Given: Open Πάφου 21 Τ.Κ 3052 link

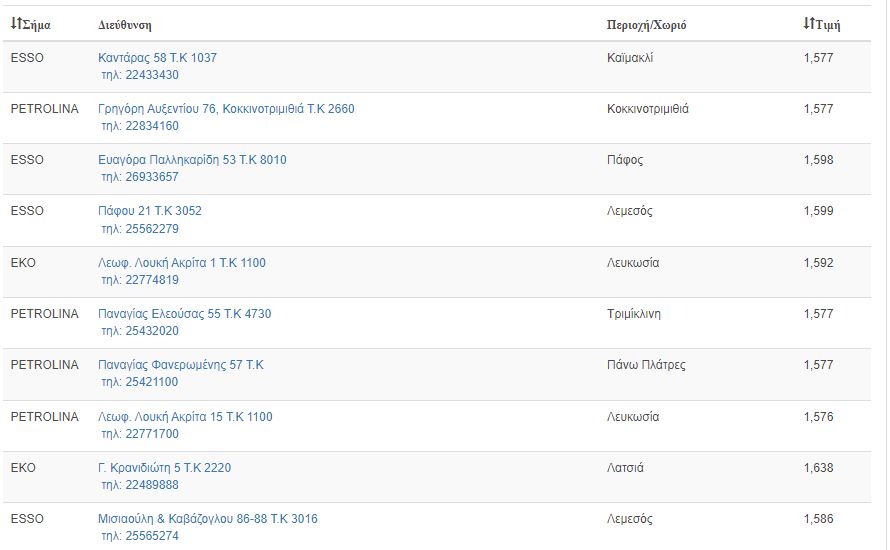Looking at the screenshot, I should (x=150, y=211).
